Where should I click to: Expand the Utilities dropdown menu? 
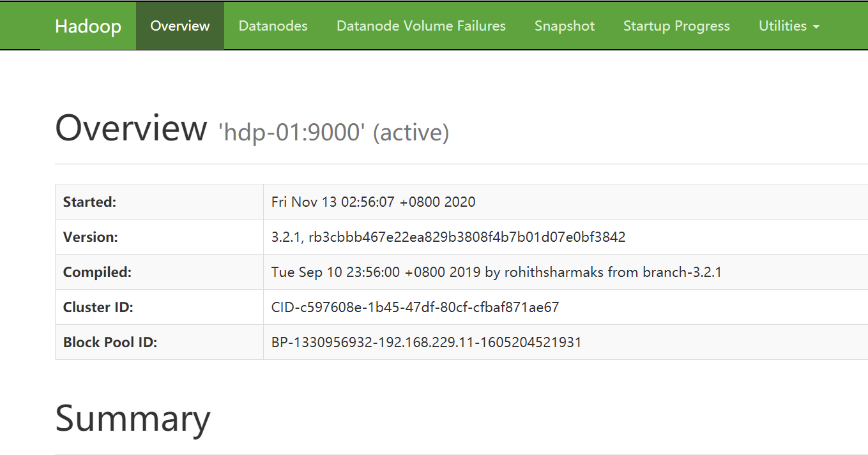pos(789,26)
